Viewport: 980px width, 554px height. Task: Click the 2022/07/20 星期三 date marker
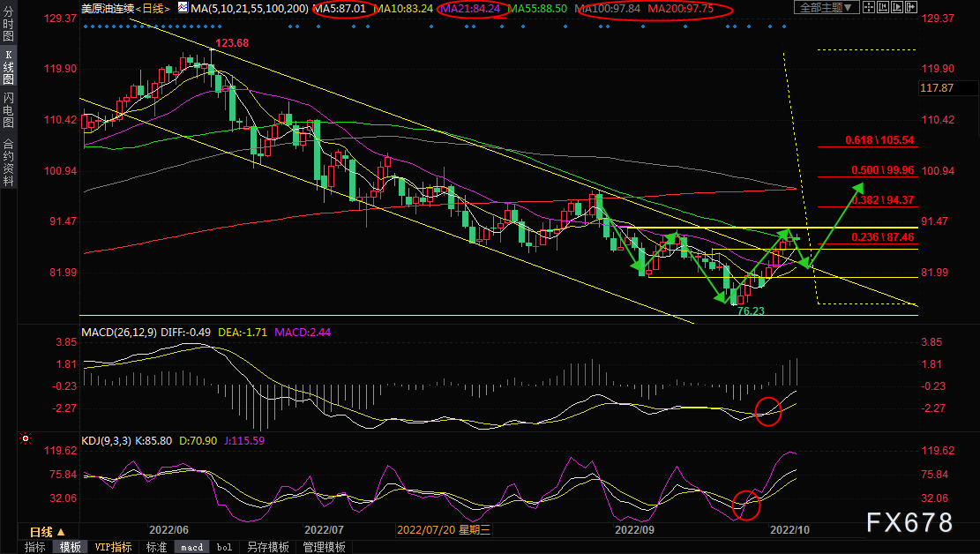coord(444,529)
